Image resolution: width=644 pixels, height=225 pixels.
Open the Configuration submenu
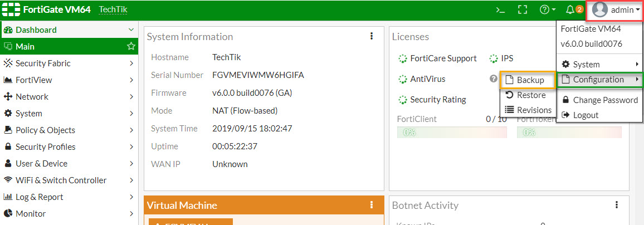600,80
